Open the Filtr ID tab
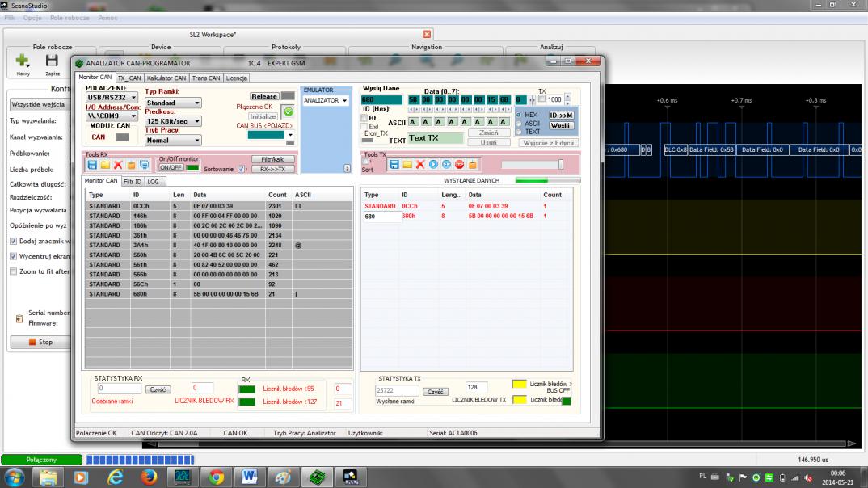 click(x=132, y=182)
